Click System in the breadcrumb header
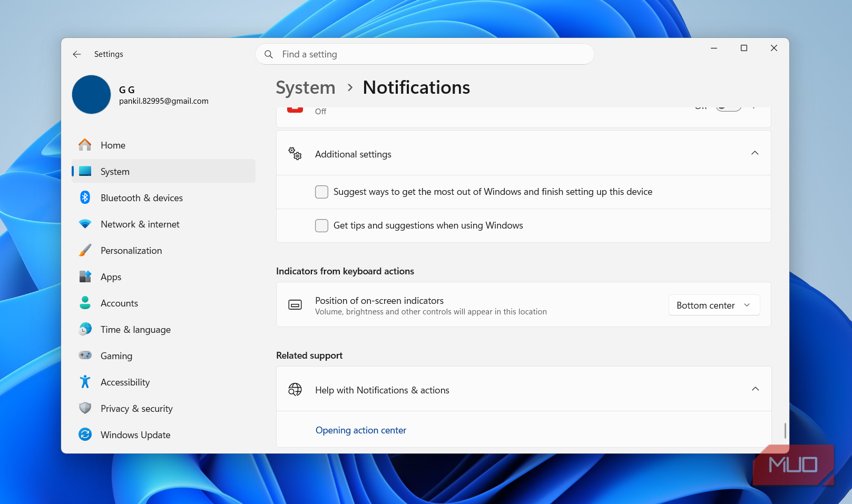 (306, 87)
